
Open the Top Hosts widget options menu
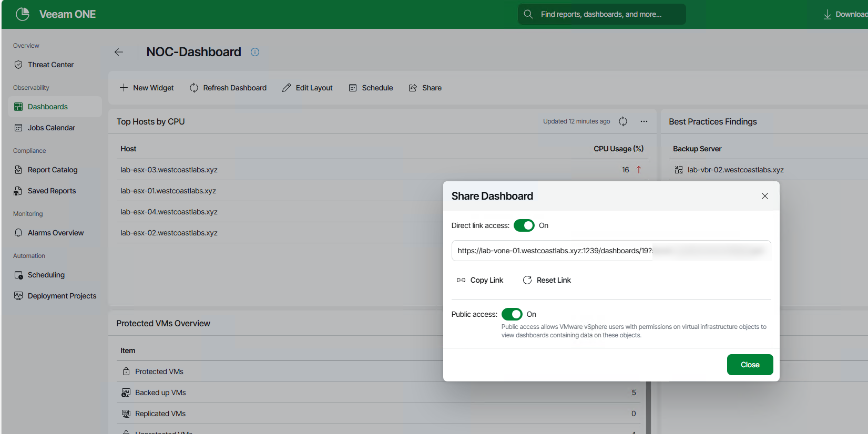(x=644, y=121)
